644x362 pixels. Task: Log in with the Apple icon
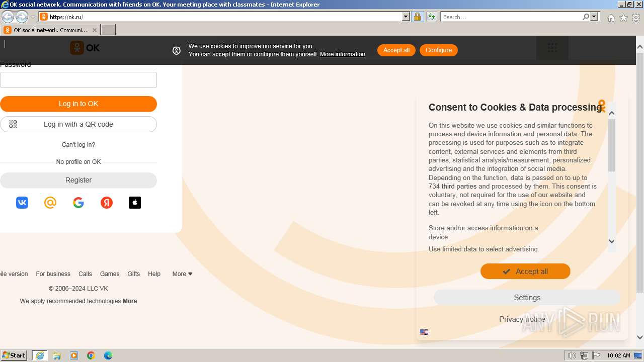(135, 203)
